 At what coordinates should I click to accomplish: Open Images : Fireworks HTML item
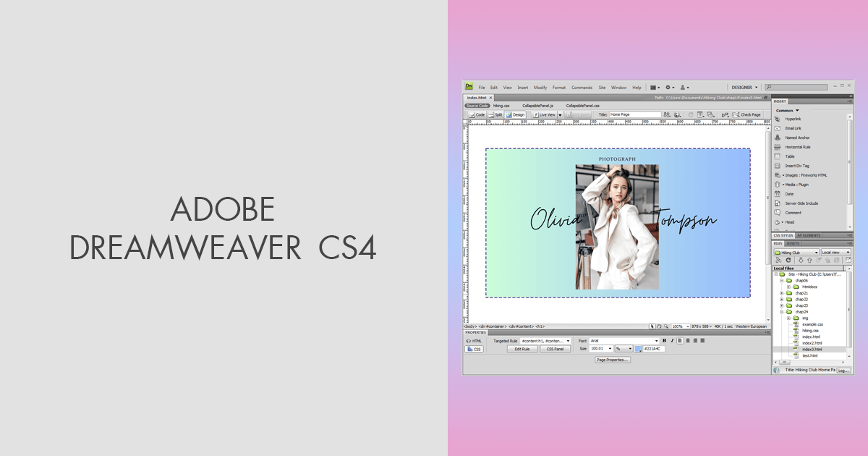tap(801, 175)
